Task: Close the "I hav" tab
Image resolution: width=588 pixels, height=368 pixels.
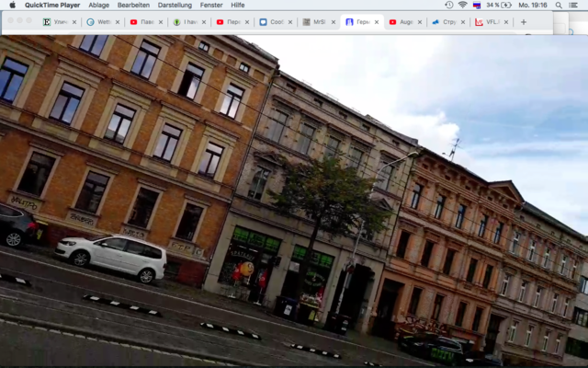Action: click(204, 22)
